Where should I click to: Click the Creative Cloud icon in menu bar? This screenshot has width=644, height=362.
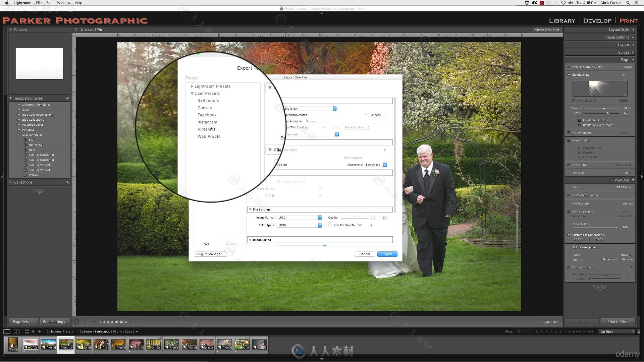[534, 3]
